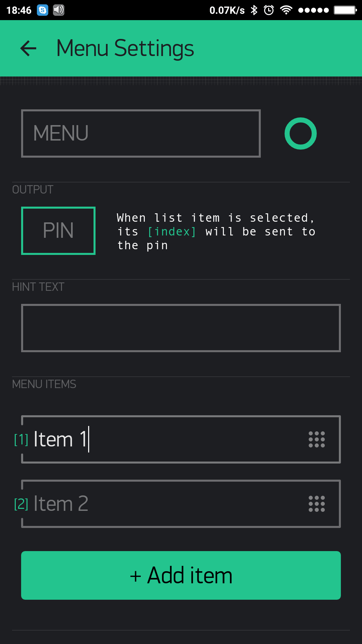Tap the [index] highlighted text
Screen dimensions: 362x644
[x=172, y=231]
